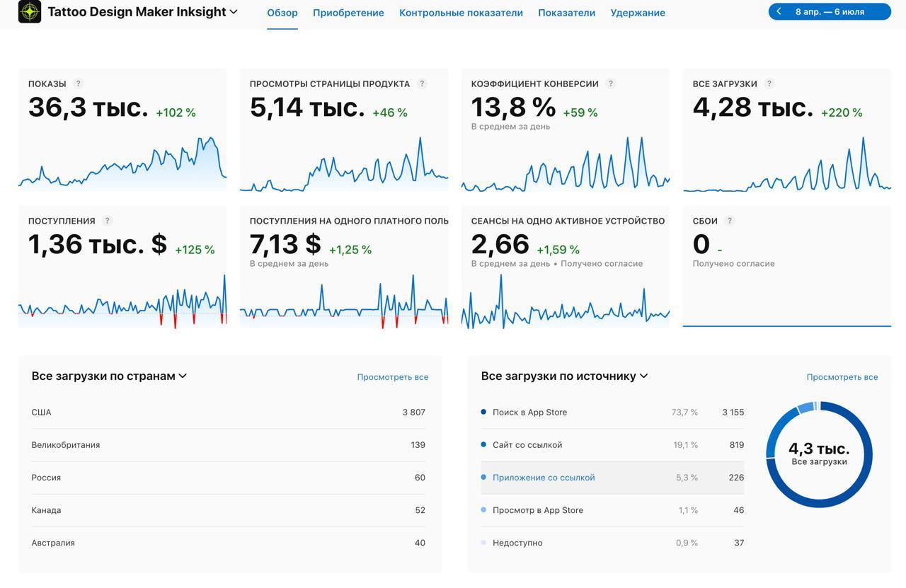Screen dimensions: 906x588
Task: Click help icon on Коэффициент конверсии card
Action: click(610, 83)
